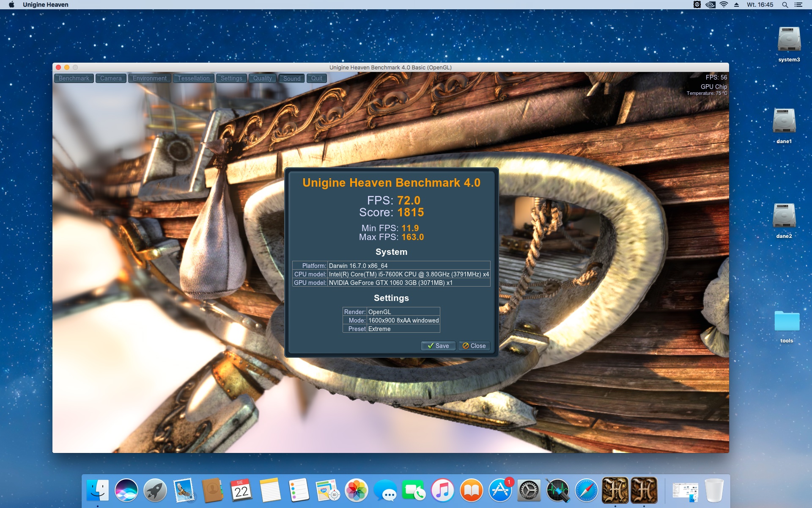Toggle the Tessellation option
This screenshot has width=812, height=508.
[193, 78]
